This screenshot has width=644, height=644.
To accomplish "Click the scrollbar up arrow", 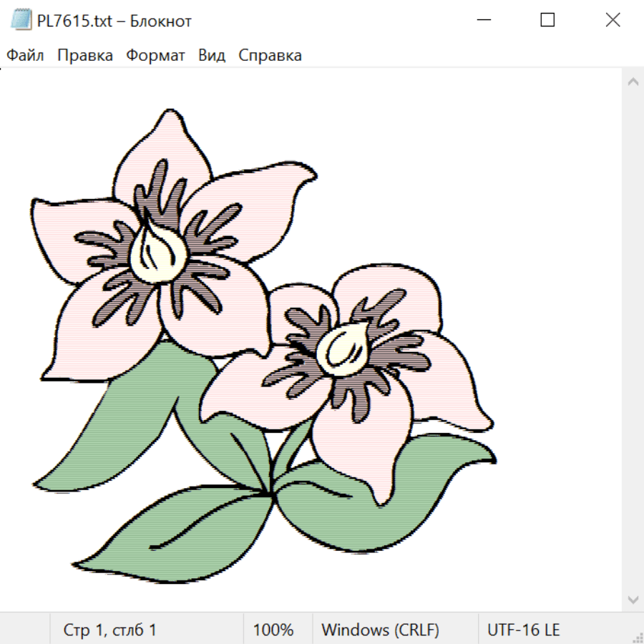I will click(x=633, y=82).
